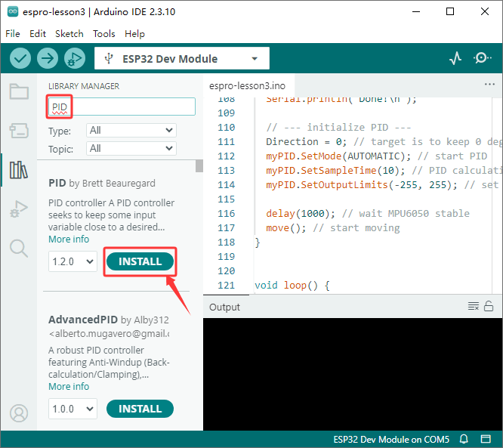Open the ESP32 Dev Module board selector
This screenshot has width=503, height=448.
(181, 58)
